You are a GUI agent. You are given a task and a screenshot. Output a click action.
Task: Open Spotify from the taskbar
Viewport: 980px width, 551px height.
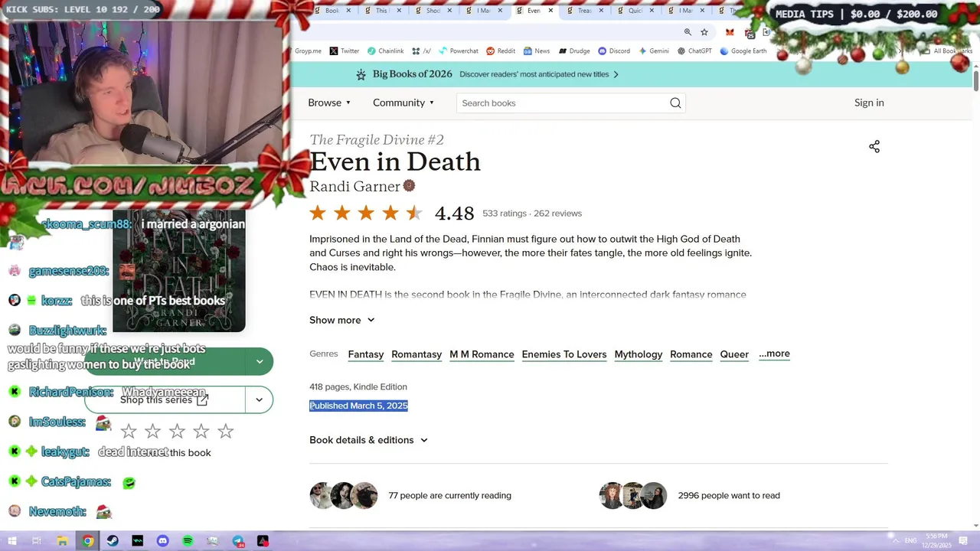coord(188,541)
